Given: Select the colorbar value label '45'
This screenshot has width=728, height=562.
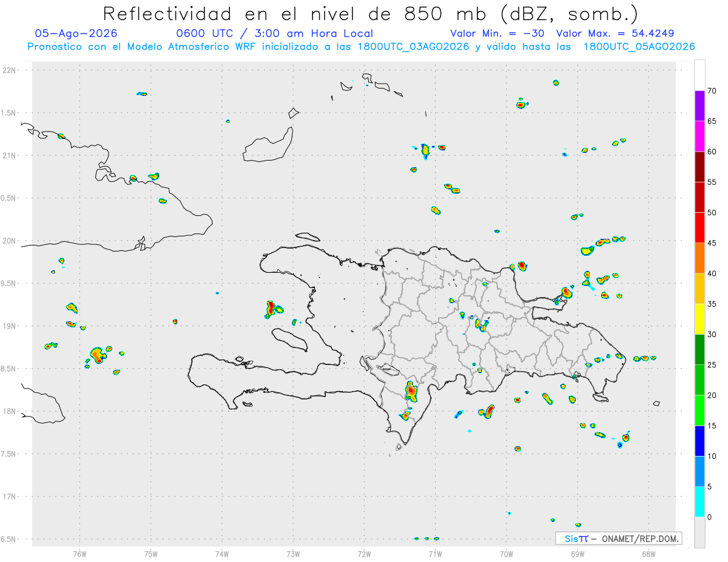Looking at the screenshot, I should point(712,243).
